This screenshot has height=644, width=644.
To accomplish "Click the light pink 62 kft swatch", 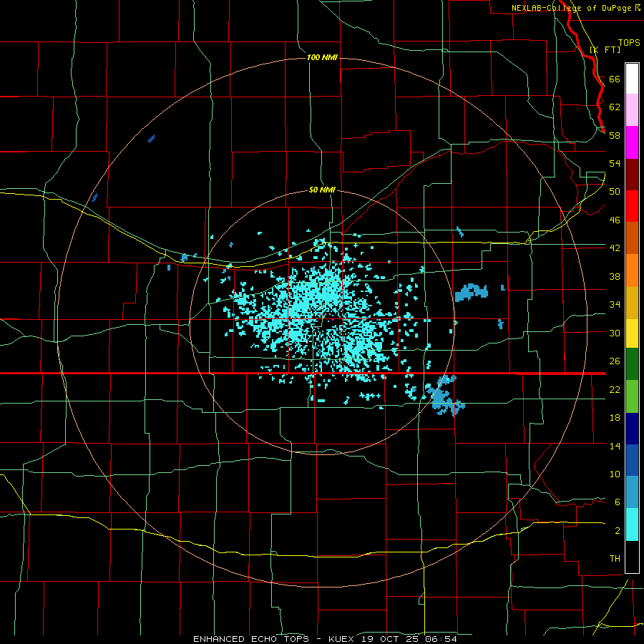I will click(x=632, y=110).
